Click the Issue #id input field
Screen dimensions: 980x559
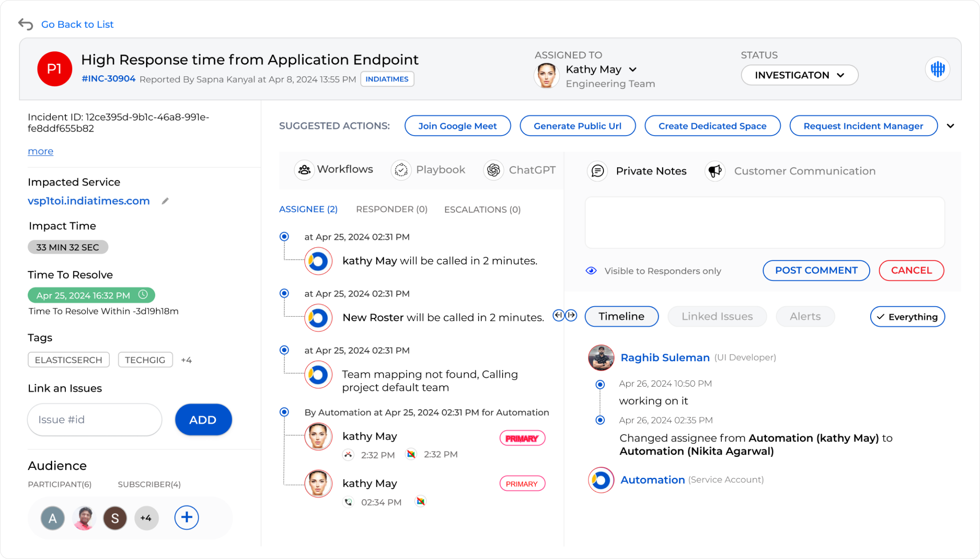click(94, 420)
